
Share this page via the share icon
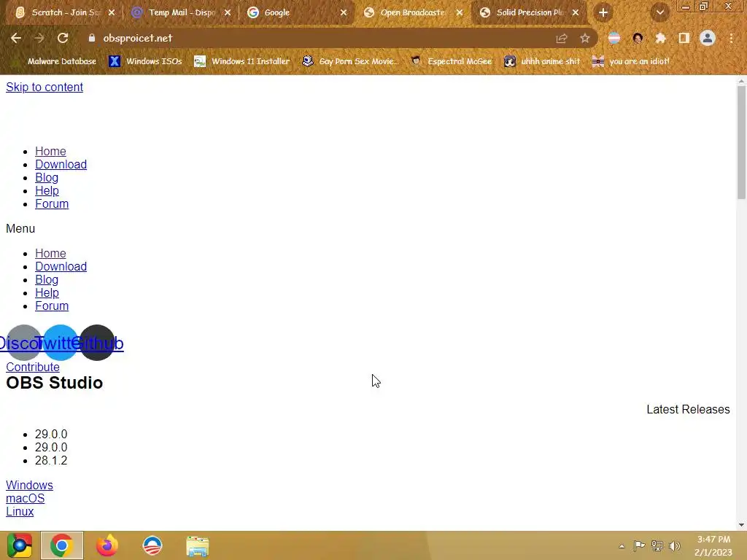[562, 38]
